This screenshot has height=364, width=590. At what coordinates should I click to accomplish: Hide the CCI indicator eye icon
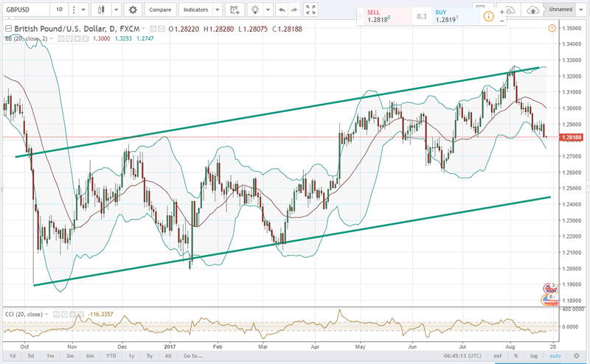(x=56, y=315)
